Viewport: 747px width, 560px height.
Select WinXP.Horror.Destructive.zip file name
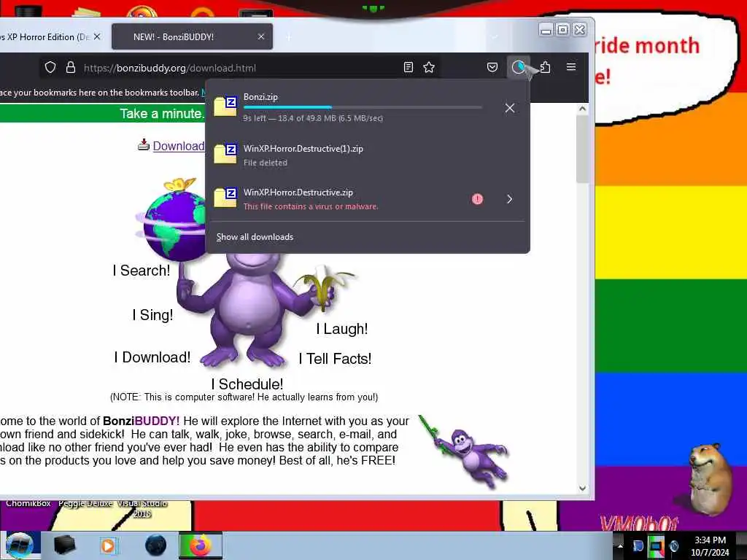tap(298, 192)
